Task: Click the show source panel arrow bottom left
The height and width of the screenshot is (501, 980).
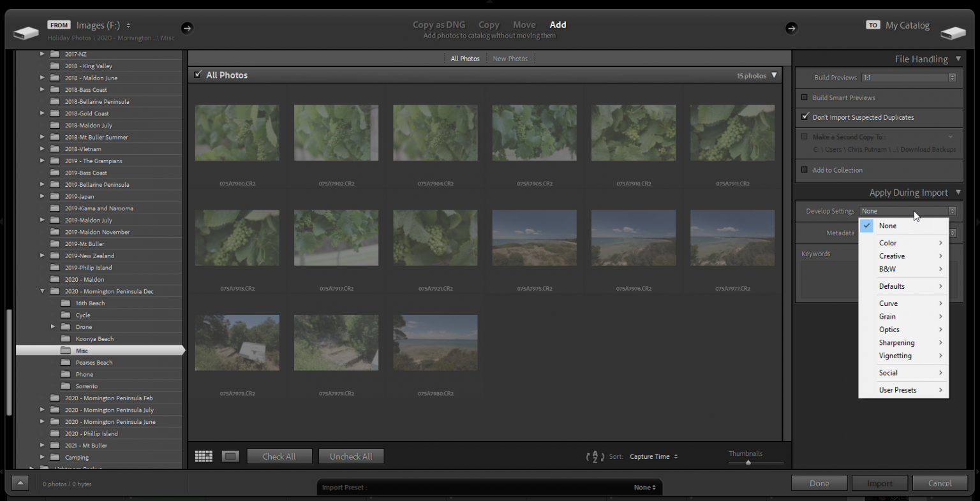Action: pos(20,483)
